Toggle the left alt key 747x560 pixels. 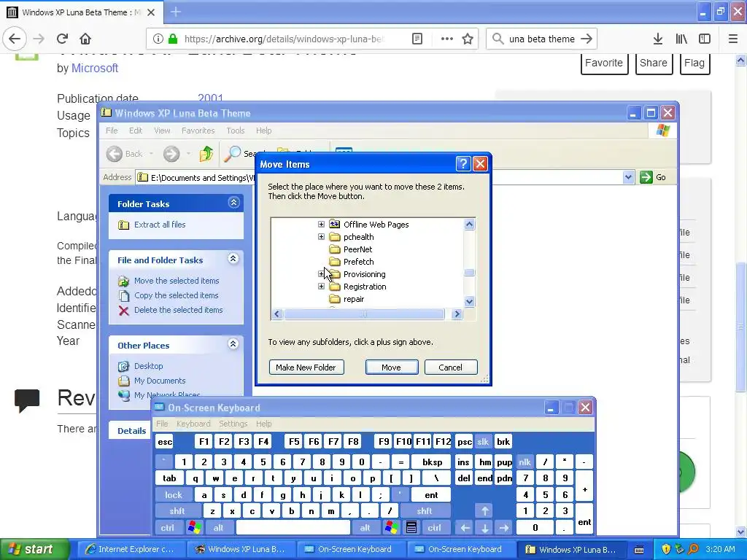coord(218,527)
